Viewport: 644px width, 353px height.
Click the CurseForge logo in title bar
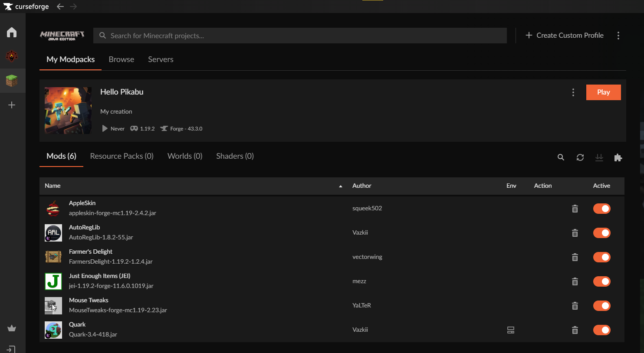click(26, 7)
